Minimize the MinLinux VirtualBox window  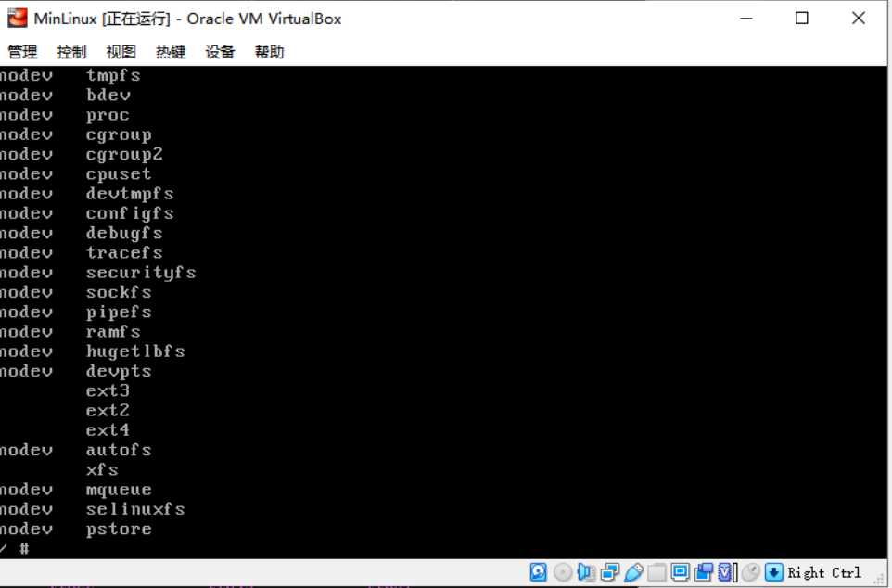click(x=746, y=19)
